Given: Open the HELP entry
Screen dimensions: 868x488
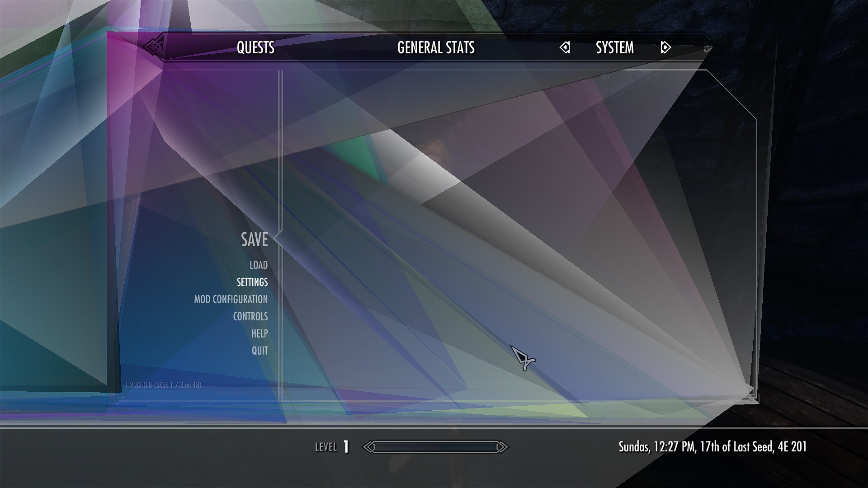Looking at the screenshot, I should pyautogui.click(x=259, y=333).
